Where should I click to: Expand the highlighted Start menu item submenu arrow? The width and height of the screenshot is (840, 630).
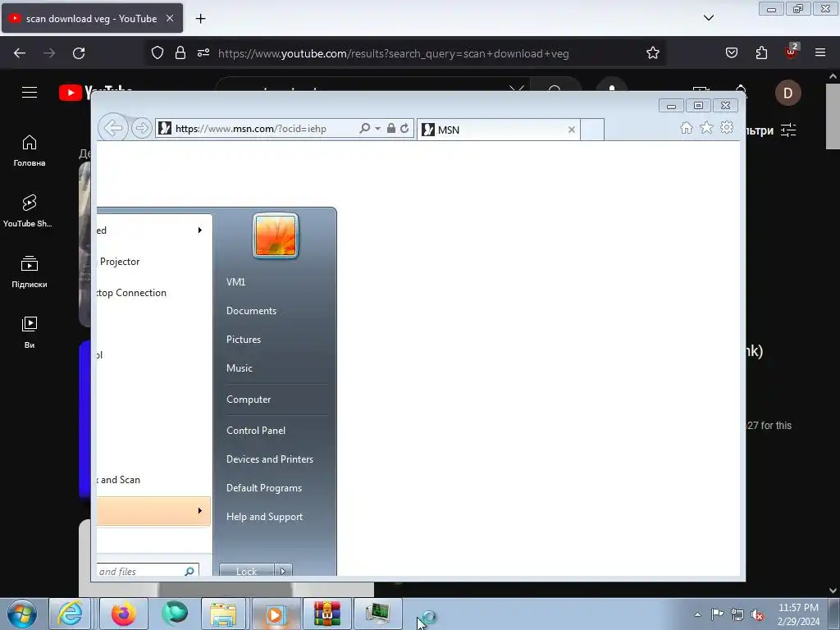pos(200,511)
